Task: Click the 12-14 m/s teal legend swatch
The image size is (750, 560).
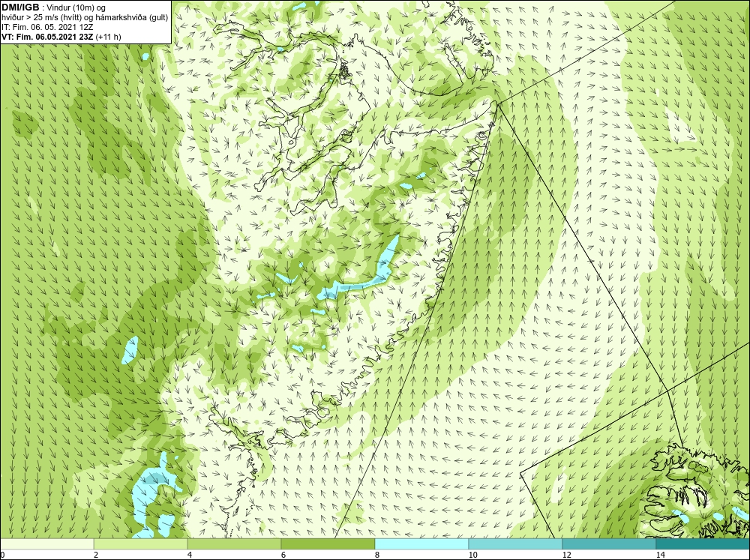Action: [609, 544]
